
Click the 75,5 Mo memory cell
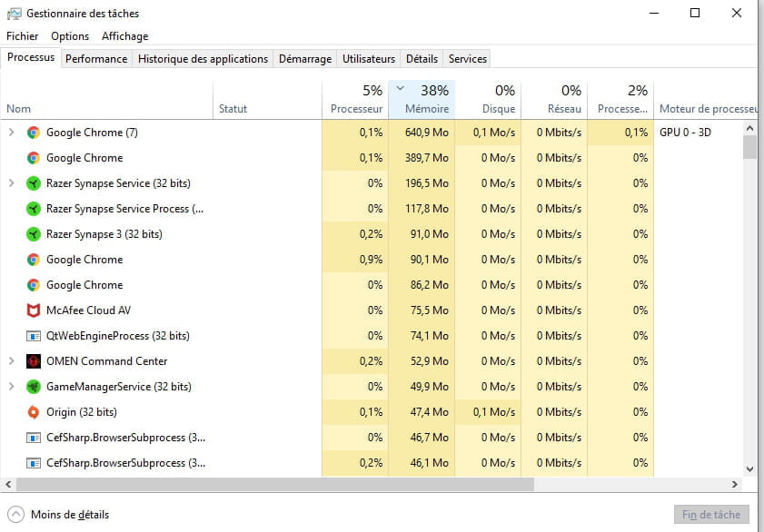(422, 310)
